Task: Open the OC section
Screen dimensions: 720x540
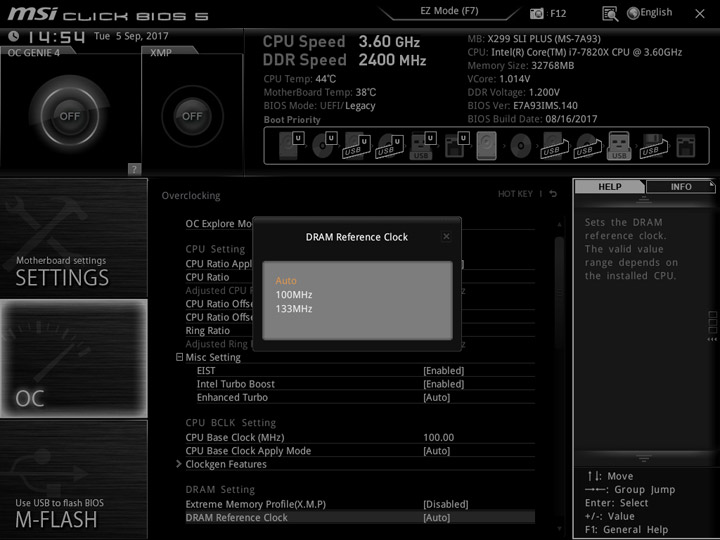Action: tap(74, 359)
